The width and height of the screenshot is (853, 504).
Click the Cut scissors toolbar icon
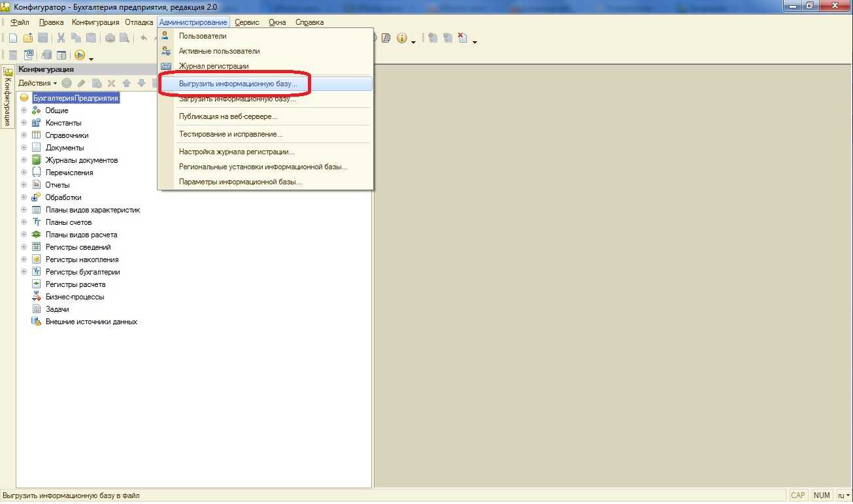[x=61, y=39]
